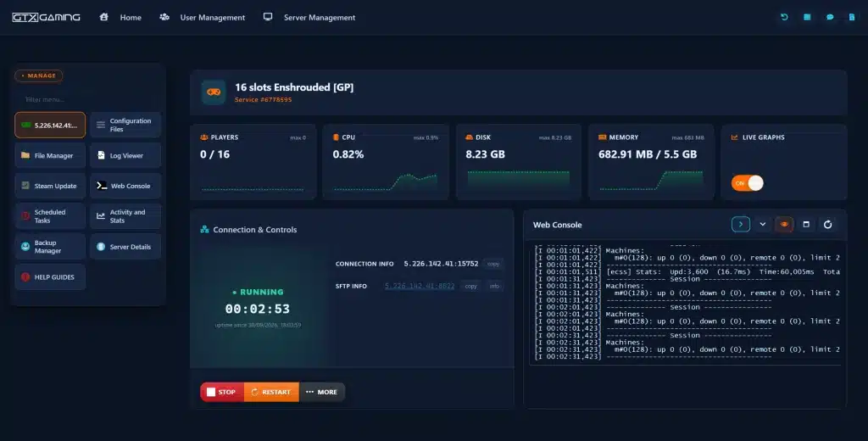Click the MANAGE badge in sidebar
This screenshot has height=441, width=868.
point(39,75)
